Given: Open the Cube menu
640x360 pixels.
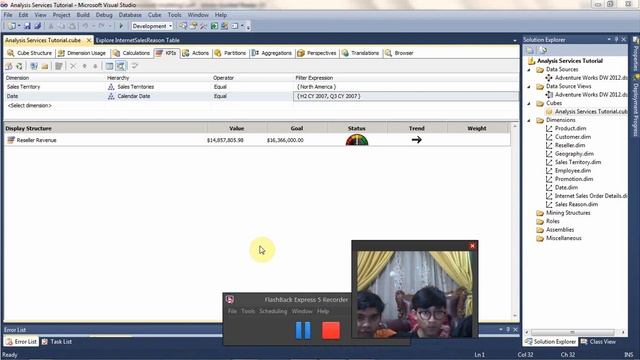Looking at the screenshot, I should tap(154, 15).
